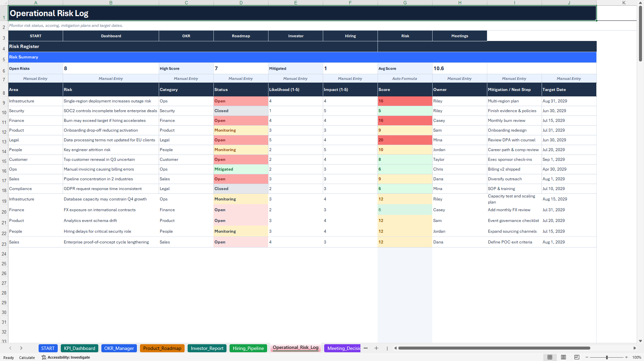Select the Mitigated status cell for Ops

[x=241, y=169]
